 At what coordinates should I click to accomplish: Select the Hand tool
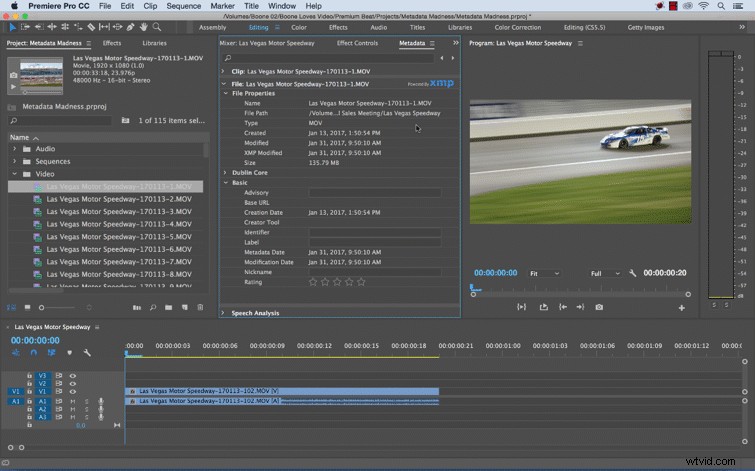pyautogui.click(x=143, y=27)
